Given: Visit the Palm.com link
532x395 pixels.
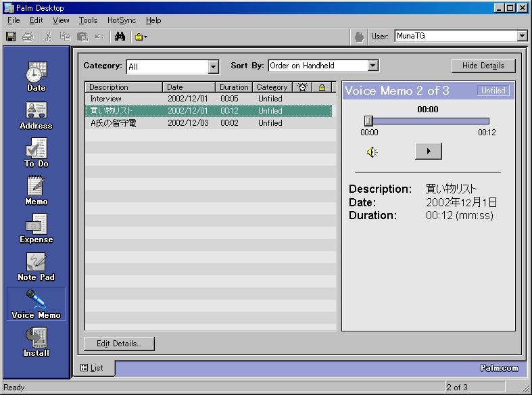Looking at the screenshot, I should point(499,368).
